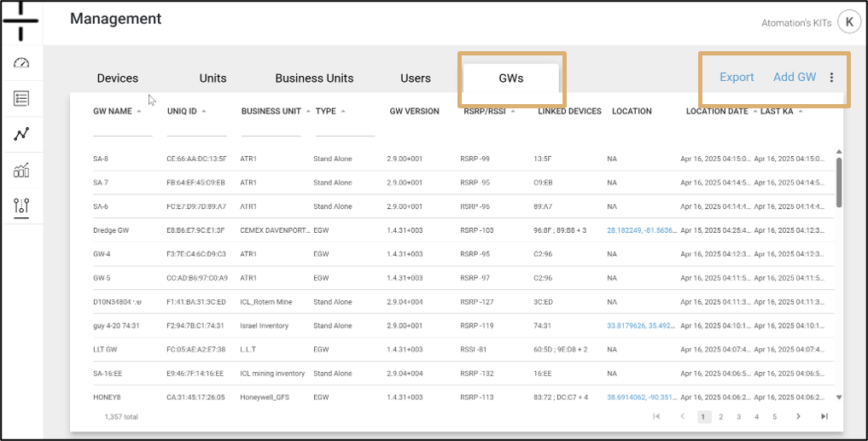The width and height of the screenshot is (868, 441).
Task: Sort by RSRP/RSSI column arrow
Action: pos(513,111)
